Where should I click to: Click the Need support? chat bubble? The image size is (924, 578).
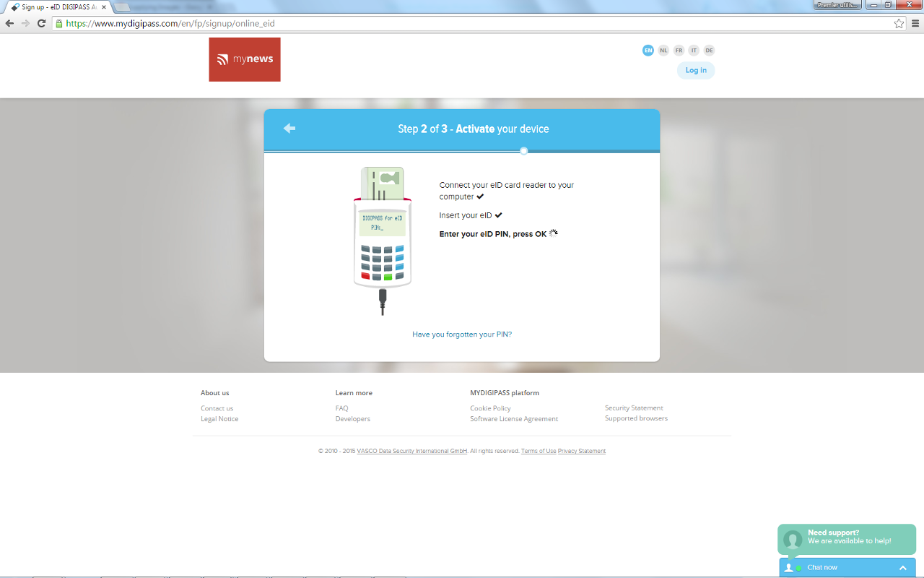coord(847,540)
